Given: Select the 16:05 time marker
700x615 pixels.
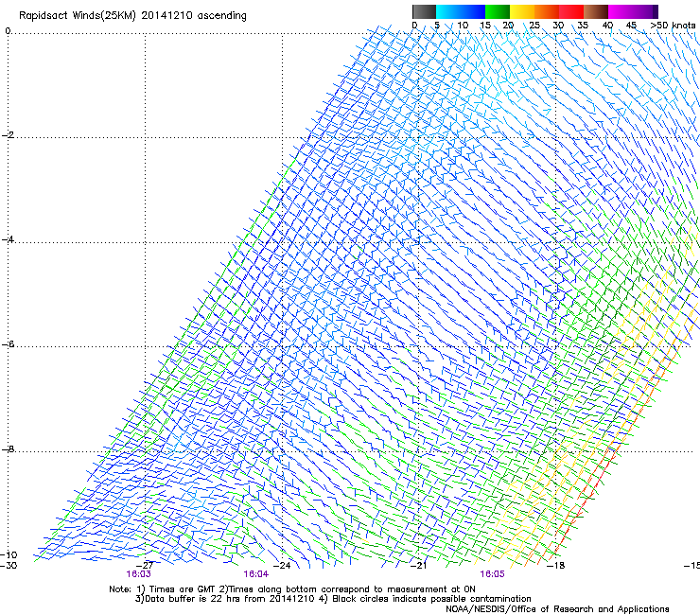Looking at the screenshot, I should [492, 574].
